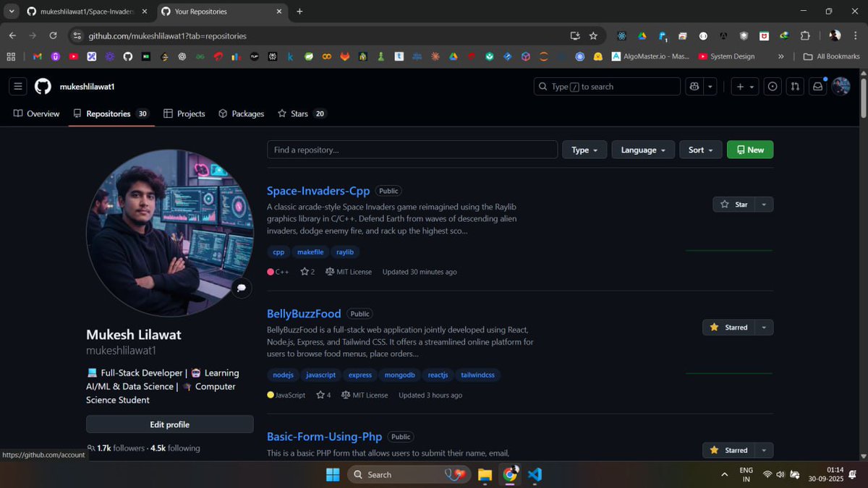Open GitHub Copilot chat icon
The width and height of the screenshot is (868, 488).
pos(694,87)
